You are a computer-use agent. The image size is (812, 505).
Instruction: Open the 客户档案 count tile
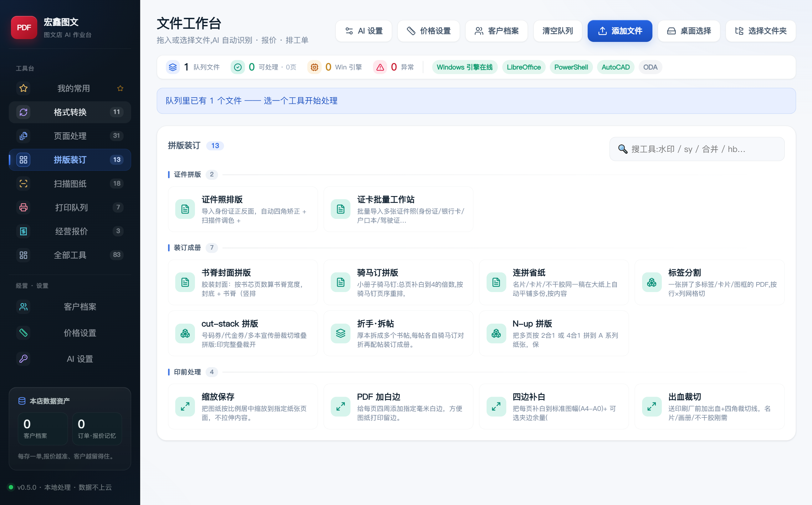tap(43, 428)
